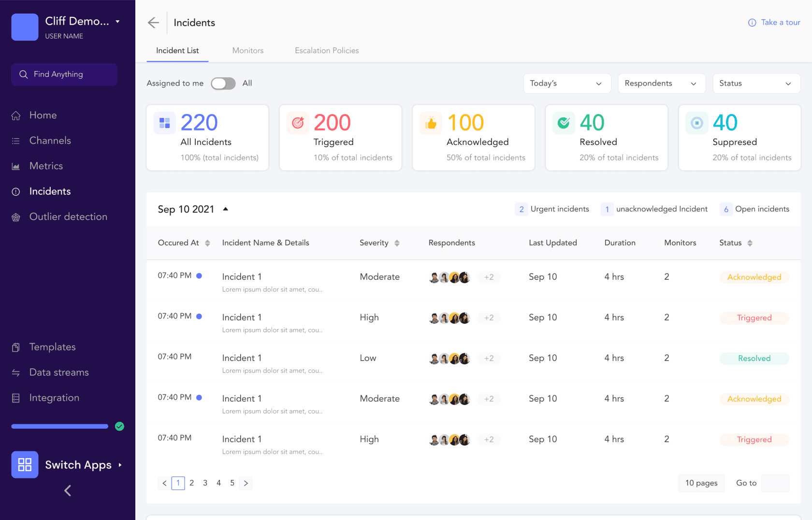Open the Respondents filter dropdown
812x520 pixels.
point(662,84)
